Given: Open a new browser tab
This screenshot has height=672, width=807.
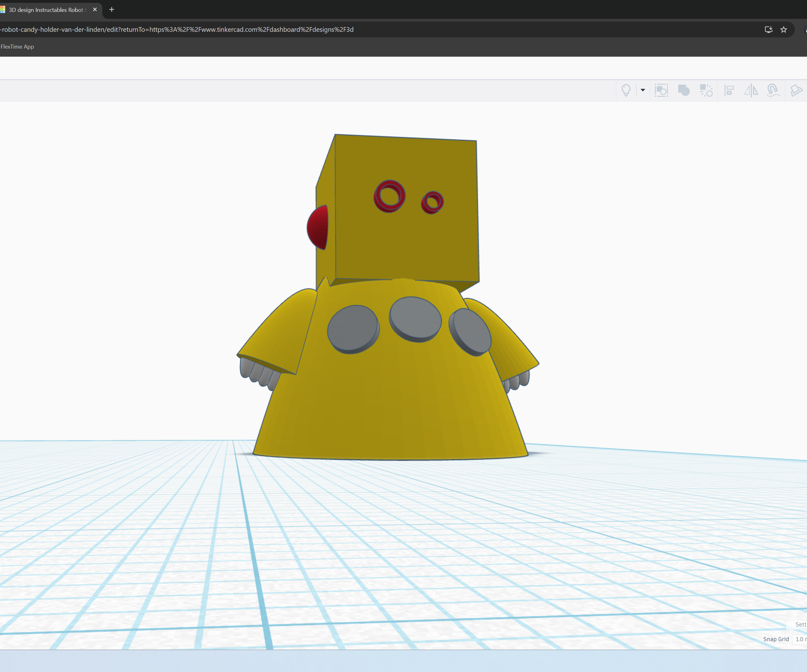Looking at the screenshot, I should pyautogui.click(x=111, y=9).
